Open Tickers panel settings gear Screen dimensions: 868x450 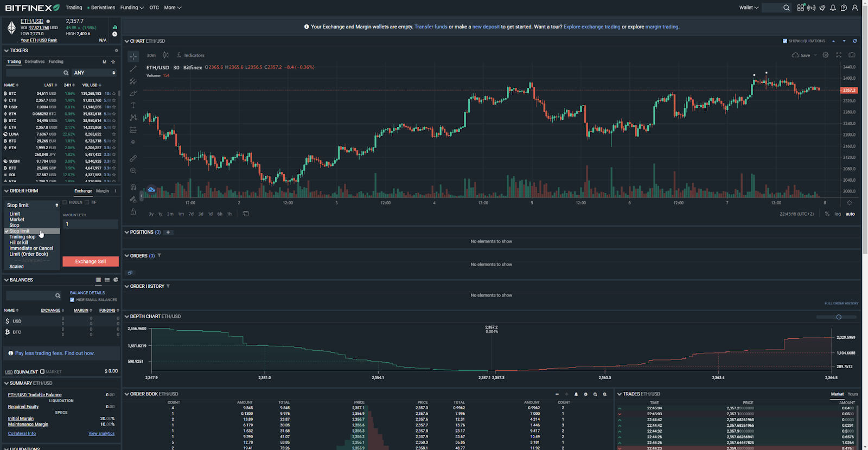[116, 50]
